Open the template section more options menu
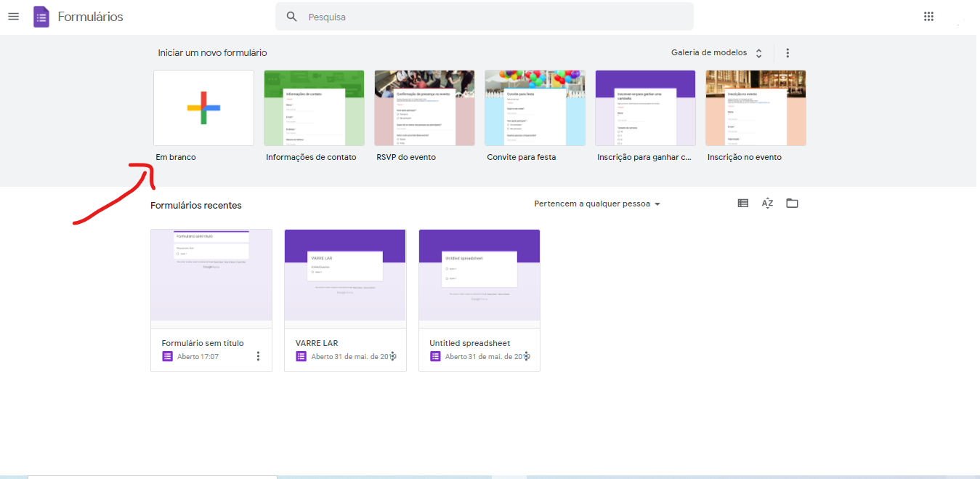Screen dimensions: 980x479 tap(787, 53)
